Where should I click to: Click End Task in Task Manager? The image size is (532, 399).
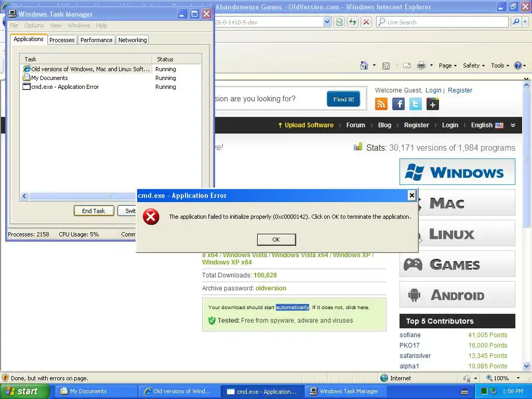coord(94,211)
